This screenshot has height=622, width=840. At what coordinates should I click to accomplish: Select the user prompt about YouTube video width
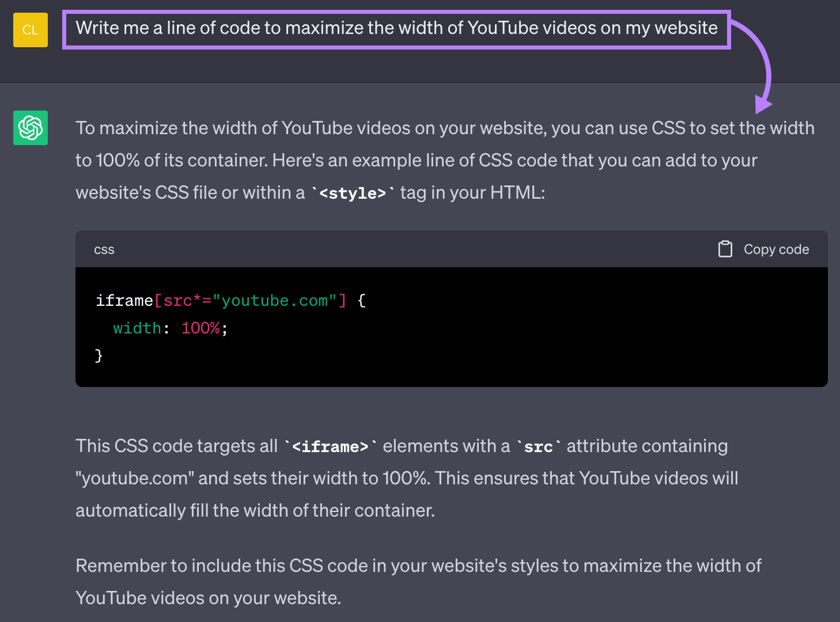click(396, 28)
